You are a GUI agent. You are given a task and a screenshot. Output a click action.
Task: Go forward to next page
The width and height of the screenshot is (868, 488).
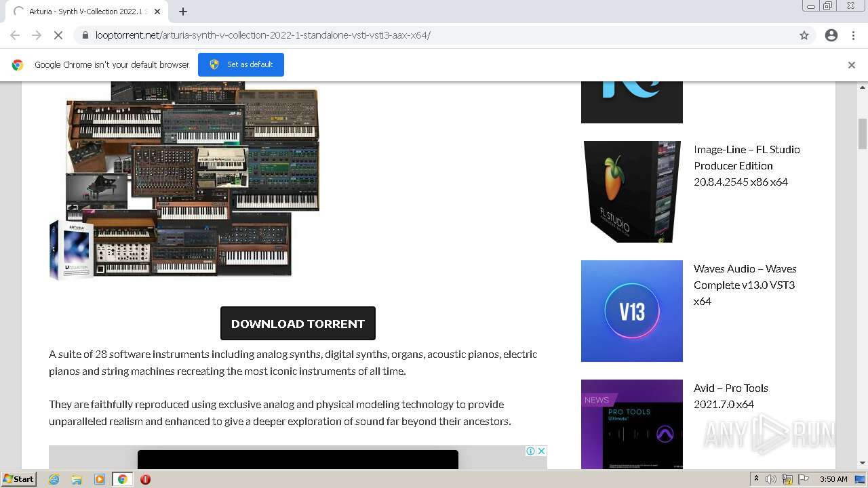[37, 35]
